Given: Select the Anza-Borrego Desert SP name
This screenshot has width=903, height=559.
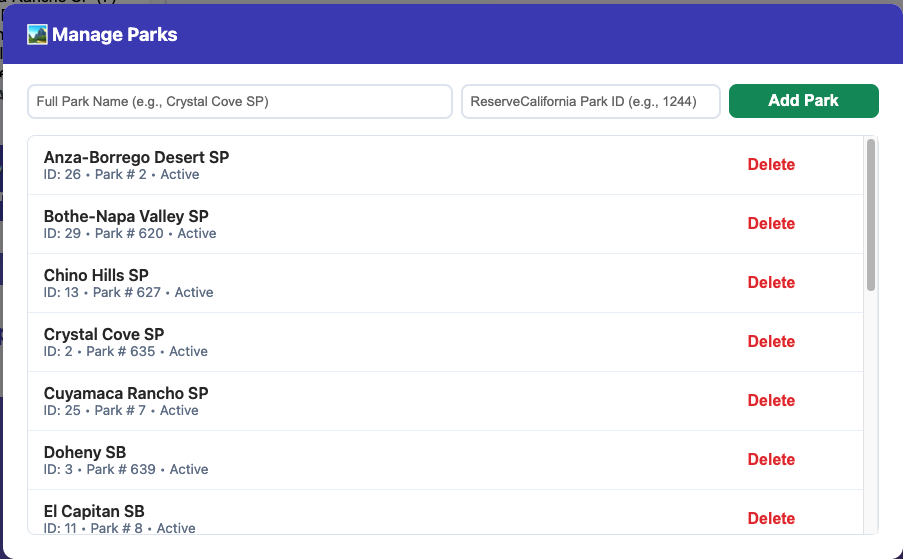Looking at the screenshot, I should 136,158.
